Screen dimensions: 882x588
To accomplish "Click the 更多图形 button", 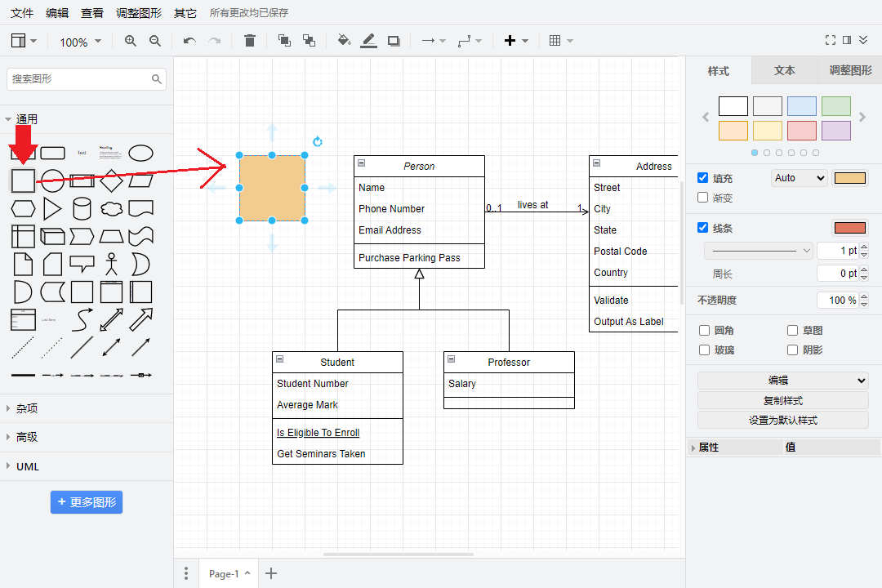I will tap(87, 502).
